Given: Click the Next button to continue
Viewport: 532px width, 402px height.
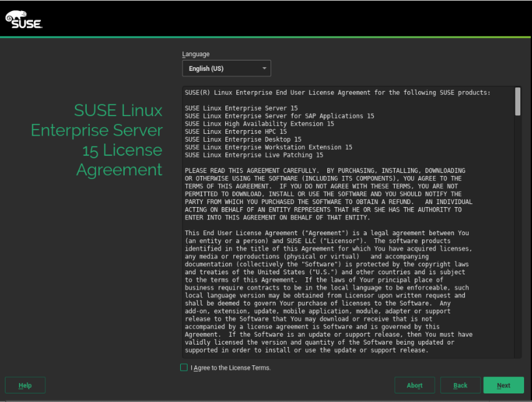Looking at the screenshot, I should click(x=504, y=385).
